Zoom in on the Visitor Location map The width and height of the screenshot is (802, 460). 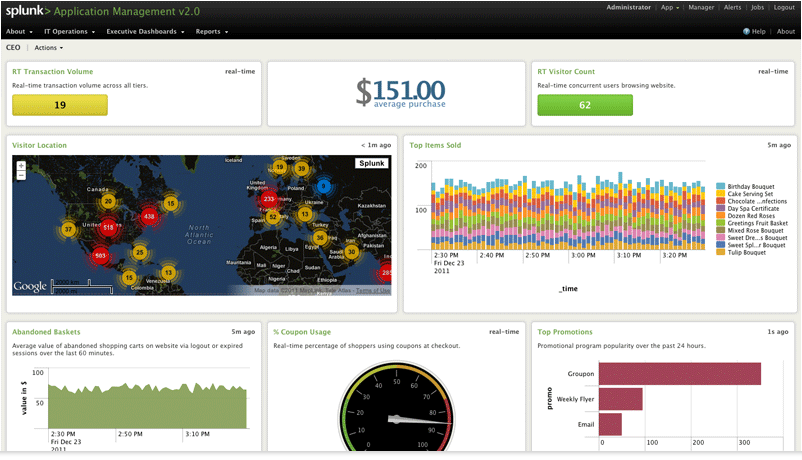21,166
